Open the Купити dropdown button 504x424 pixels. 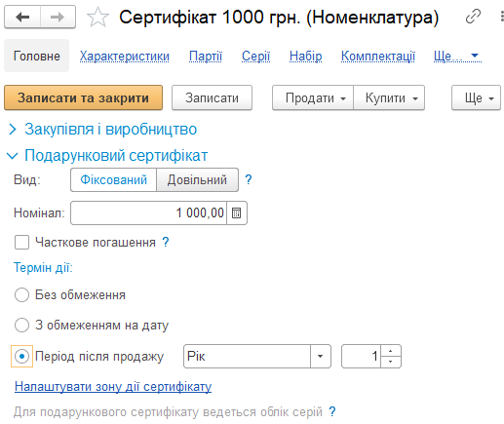tap(389, 97)
